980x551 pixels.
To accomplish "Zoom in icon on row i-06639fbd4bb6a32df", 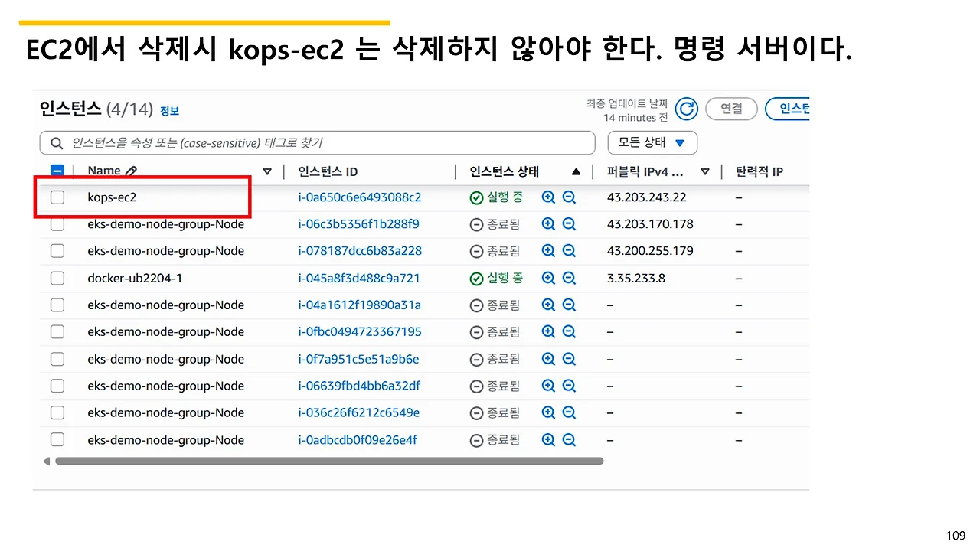I will (x=548, y=386).
